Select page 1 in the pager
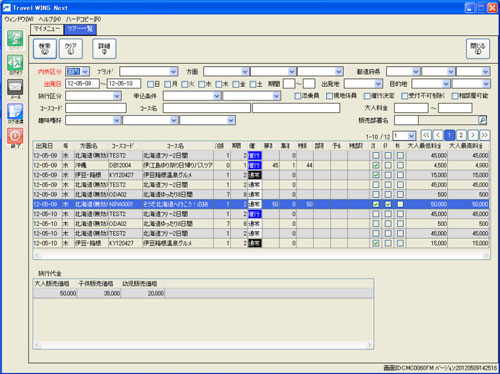The width and height of the screenshot is (500, 374). coord(450,135)
